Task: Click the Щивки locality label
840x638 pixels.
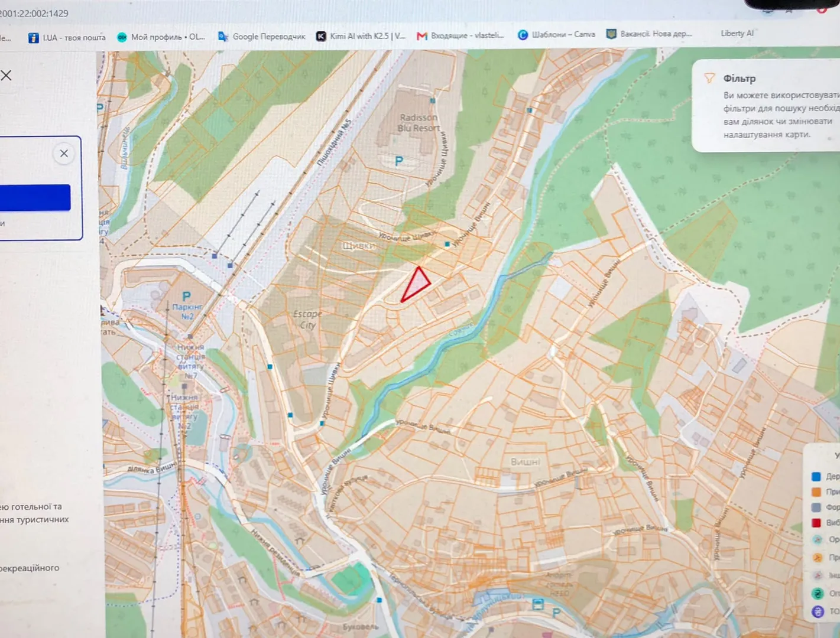Action: tap(358, 246)
